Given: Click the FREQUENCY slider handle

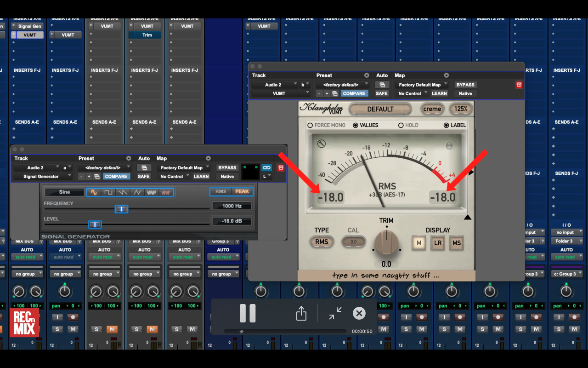Looking at the screenshot, I should click(121, 209).
